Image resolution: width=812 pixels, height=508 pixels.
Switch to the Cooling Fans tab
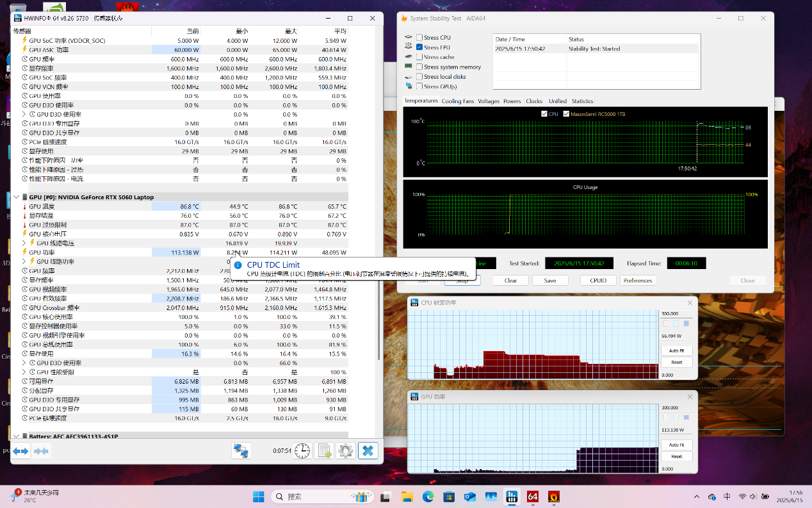click(458, 101)
